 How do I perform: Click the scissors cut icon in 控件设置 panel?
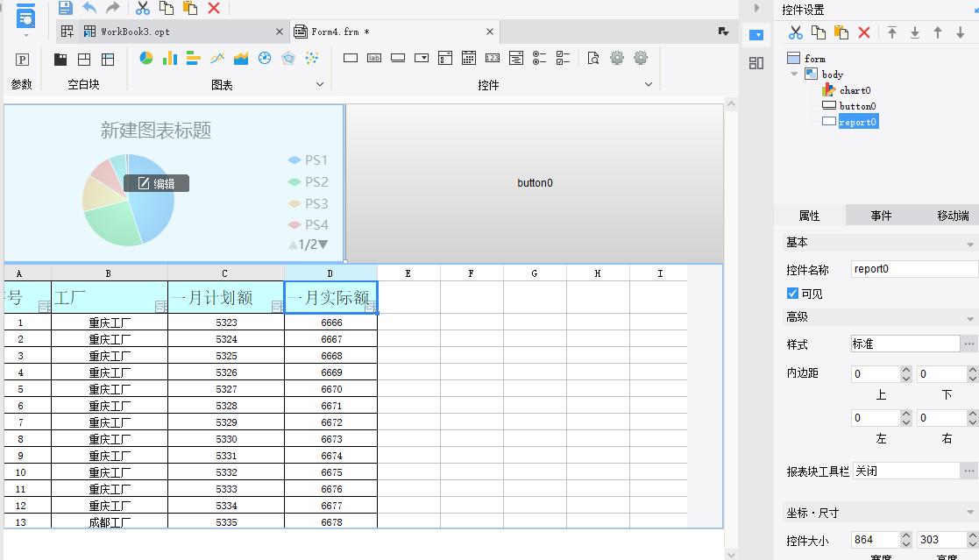[x=796, y=32]
